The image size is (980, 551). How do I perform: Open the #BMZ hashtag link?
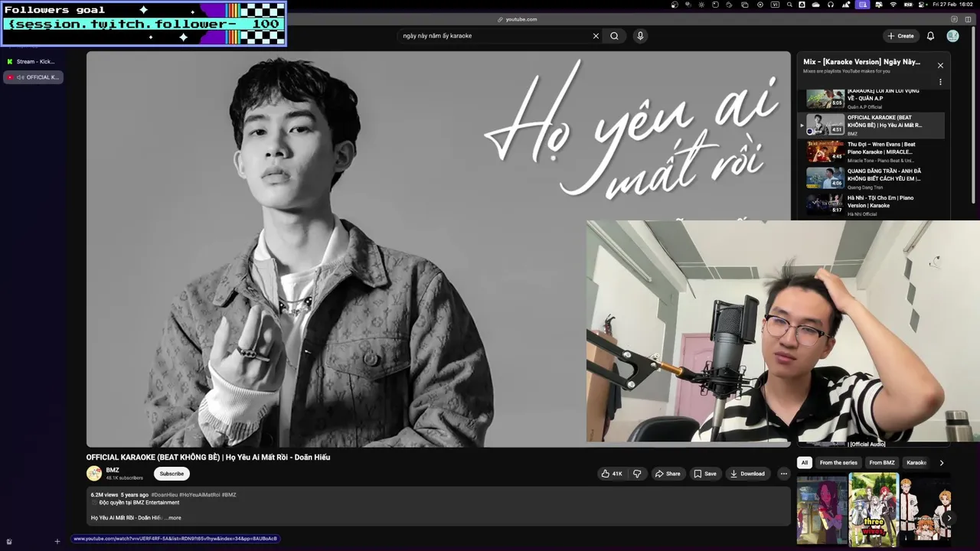(x=229, y=495)
